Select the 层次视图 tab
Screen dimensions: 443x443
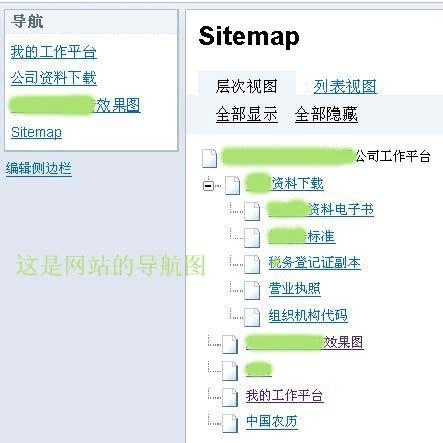tap(246, 86)
